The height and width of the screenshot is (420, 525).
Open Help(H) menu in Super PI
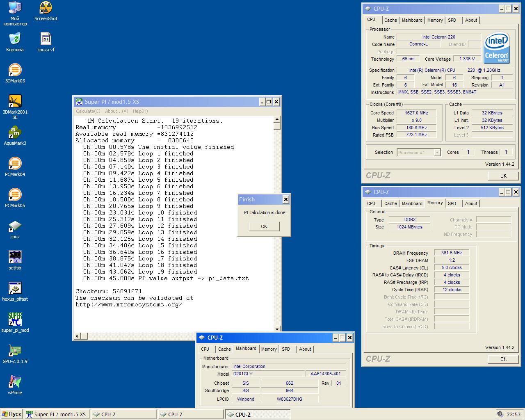click(140, 111)
